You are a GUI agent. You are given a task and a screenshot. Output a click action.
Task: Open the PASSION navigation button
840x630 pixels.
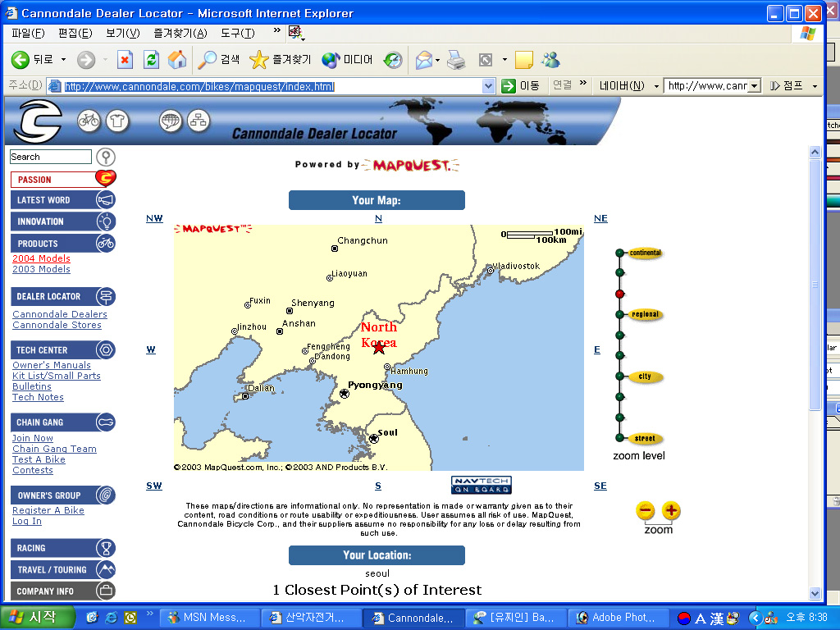point(62,179)
